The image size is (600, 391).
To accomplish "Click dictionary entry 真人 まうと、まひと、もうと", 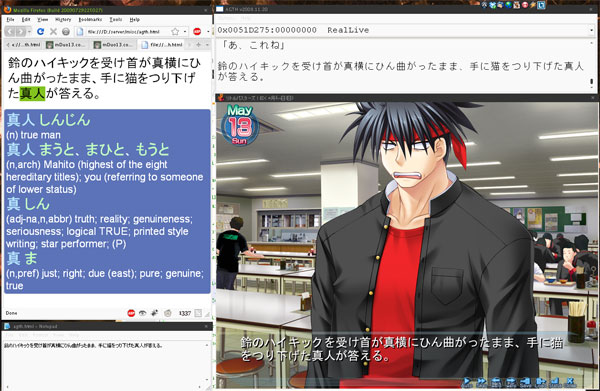I will click(88, 150).
